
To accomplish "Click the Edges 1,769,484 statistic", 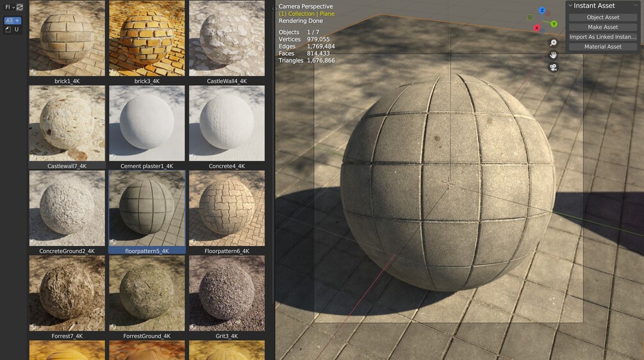I will [306, 46].
